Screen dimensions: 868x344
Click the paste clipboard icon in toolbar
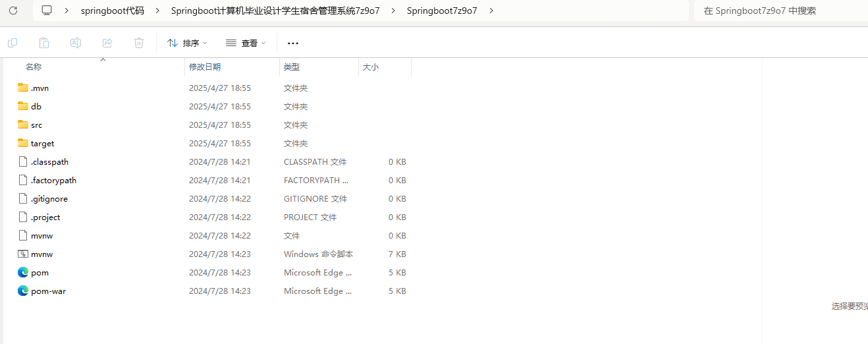pos(44,43)
